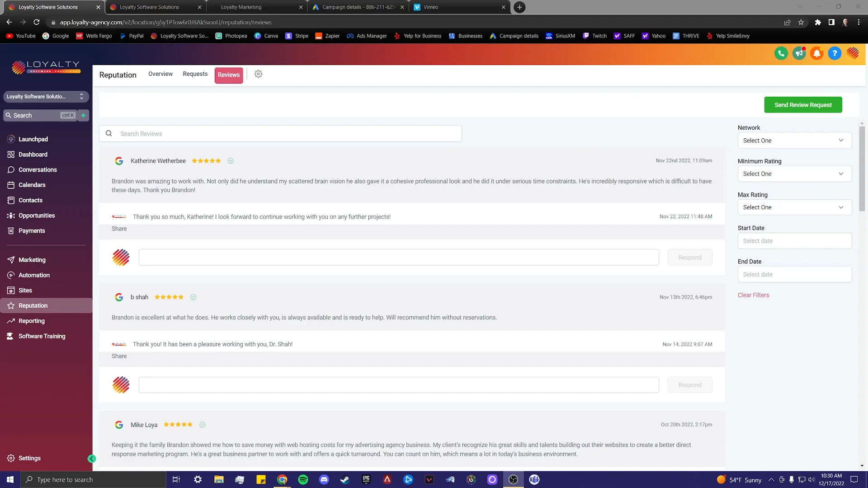This screenshot has width=868, height=488.
Task: Switch to the Overview tab
Action: pos(160,74)
